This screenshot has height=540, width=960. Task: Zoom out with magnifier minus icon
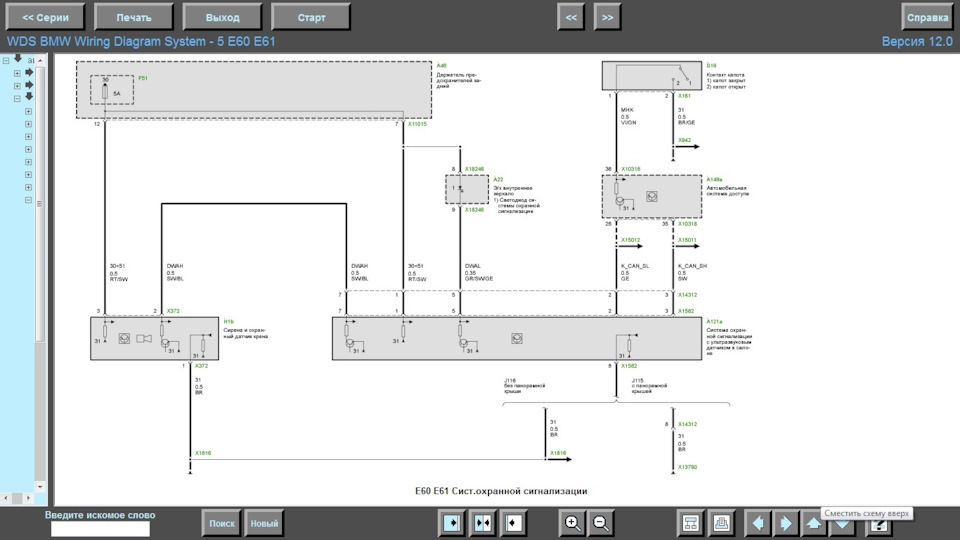pos(601,523)
